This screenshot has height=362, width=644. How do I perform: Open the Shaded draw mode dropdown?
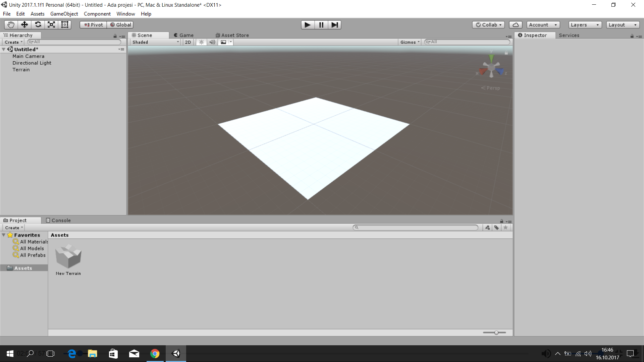click(155, 42)
